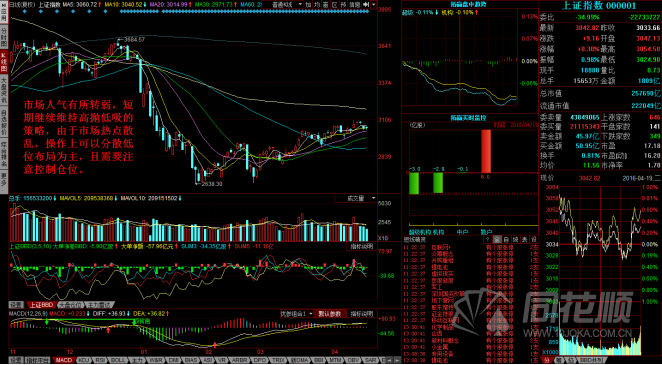Click the 区 range toolbar button

pos(334,4)
